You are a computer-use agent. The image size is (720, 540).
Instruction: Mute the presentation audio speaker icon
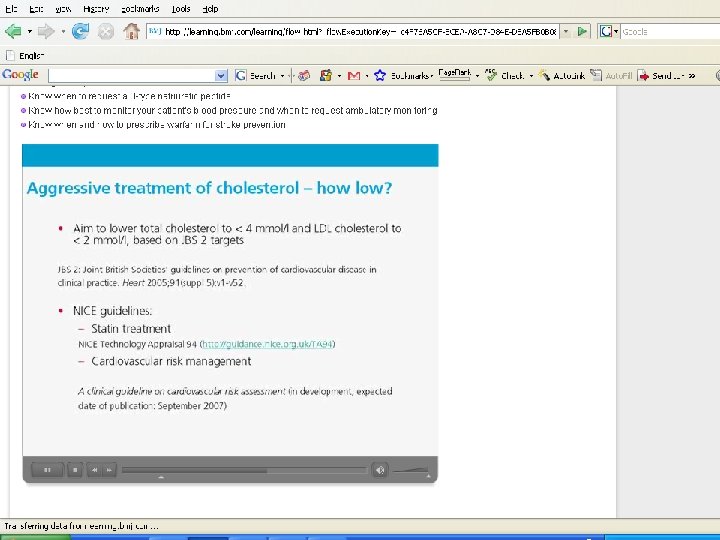click(380, 470)
